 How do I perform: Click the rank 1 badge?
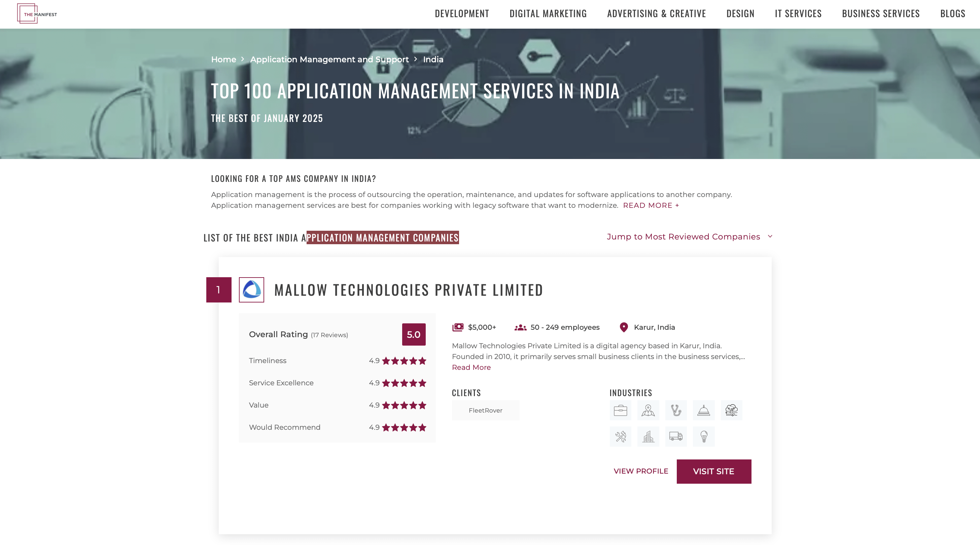pos(219,290)
